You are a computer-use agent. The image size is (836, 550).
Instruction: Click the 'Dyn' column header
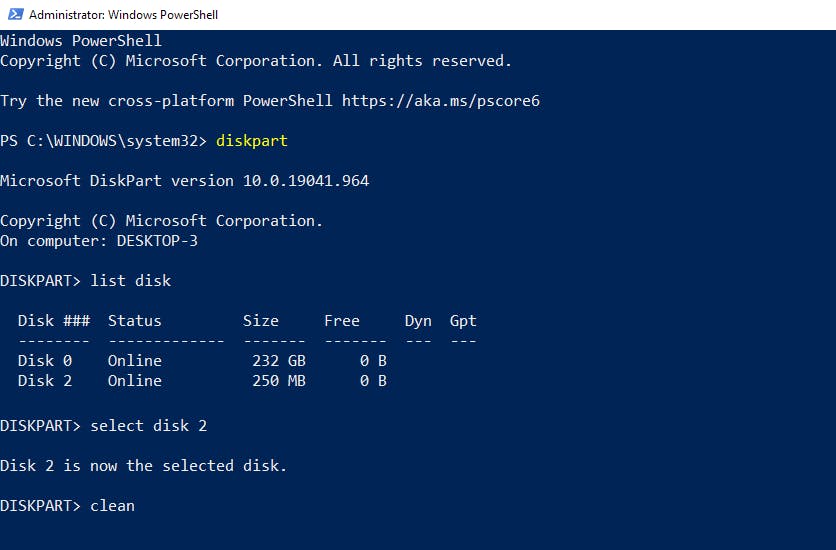[x=418, y=321]
